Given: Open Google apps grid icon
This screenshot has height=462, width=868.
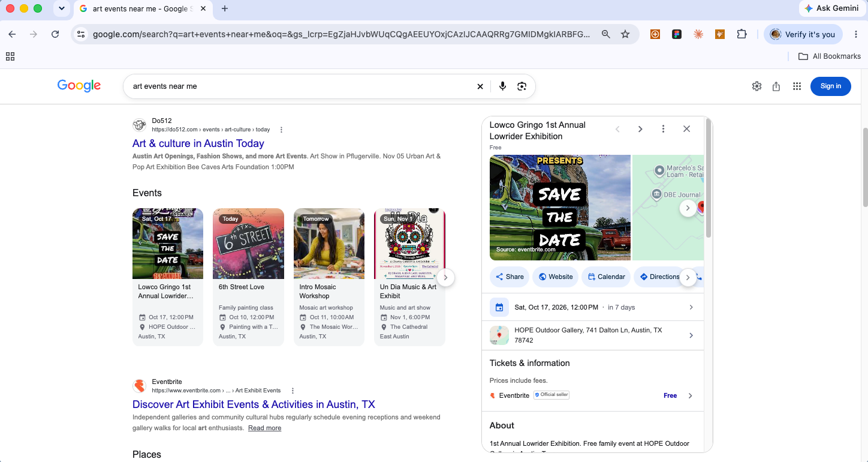Looking at the screenshot, I should 797,86.
